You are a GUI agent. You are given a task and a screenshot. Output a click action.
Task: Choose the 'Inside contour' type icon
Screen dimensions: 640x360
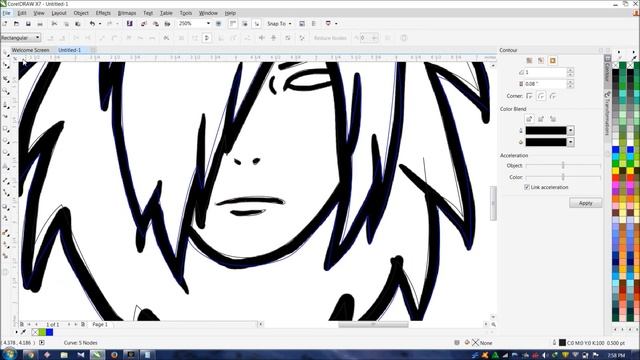[x=541, y=60]
